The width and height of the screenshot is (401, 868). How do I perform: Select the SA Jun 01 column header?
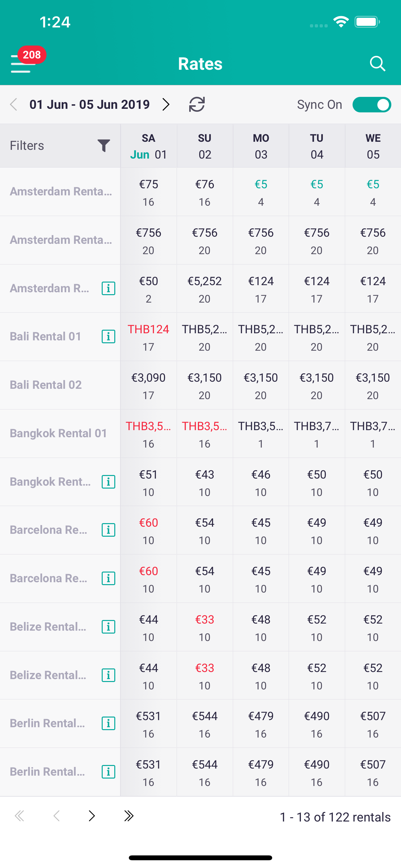pos(149,146)
